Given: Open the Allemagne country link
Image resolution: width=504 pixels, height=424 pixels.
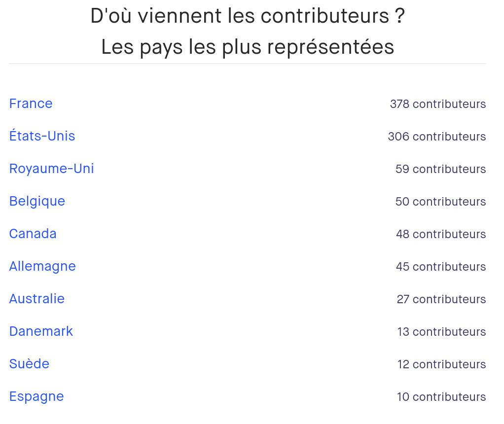Looking at the screenshot, I should (x=42, y=266).
